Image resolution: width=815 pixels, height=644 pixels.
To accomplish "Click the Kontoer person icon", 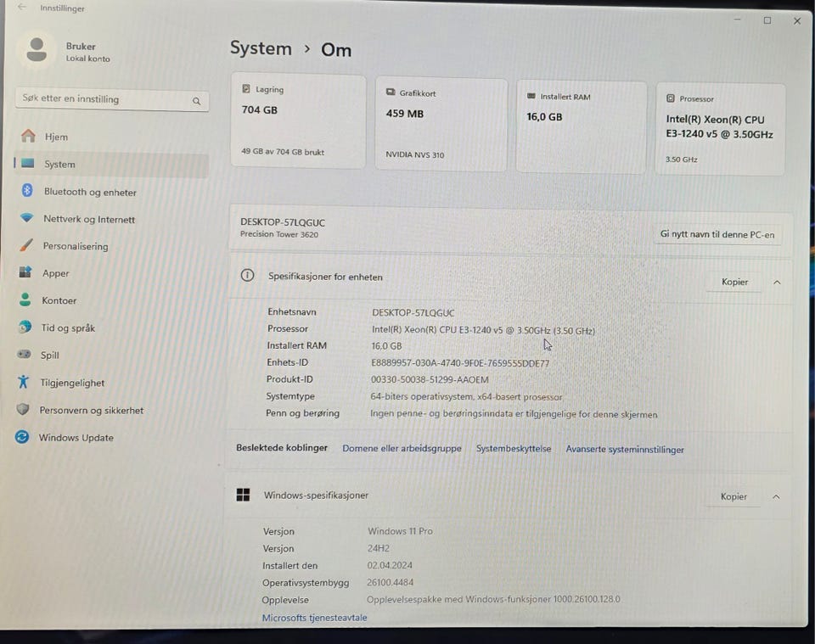I will tap(25, 300).
